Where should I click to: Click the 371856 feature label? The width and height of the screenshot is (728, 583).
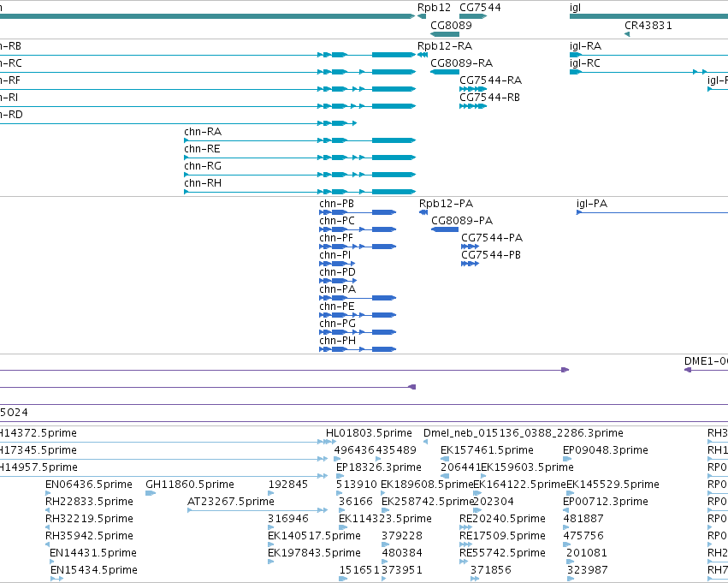tap(491, 570)
